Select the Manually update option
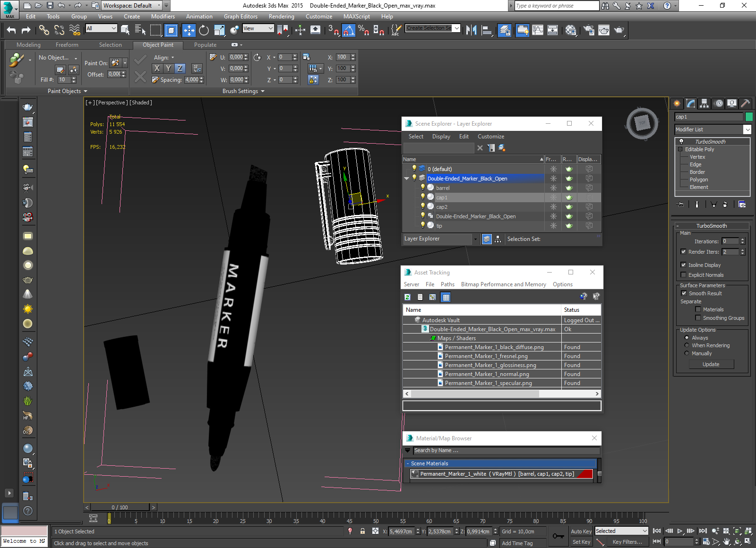 [687, 353]
